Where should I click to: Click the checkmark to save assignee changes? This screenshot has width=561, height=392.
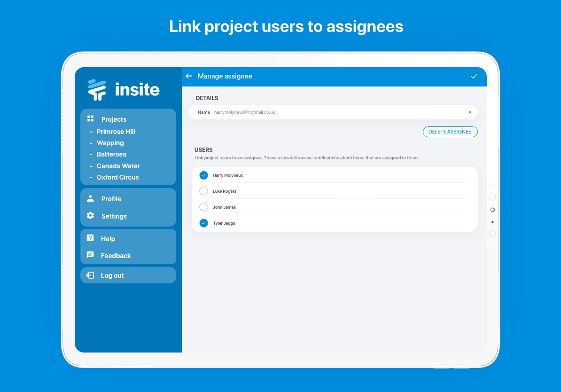tap(475, 76)
